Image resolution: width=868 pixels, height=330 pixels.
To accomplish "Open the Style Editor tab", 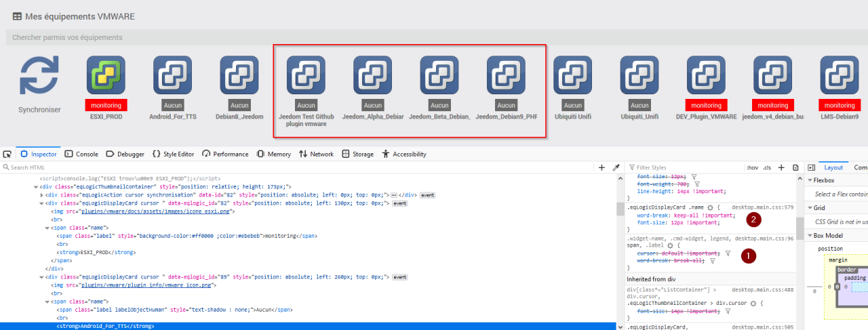I will (x=173, y=154).
